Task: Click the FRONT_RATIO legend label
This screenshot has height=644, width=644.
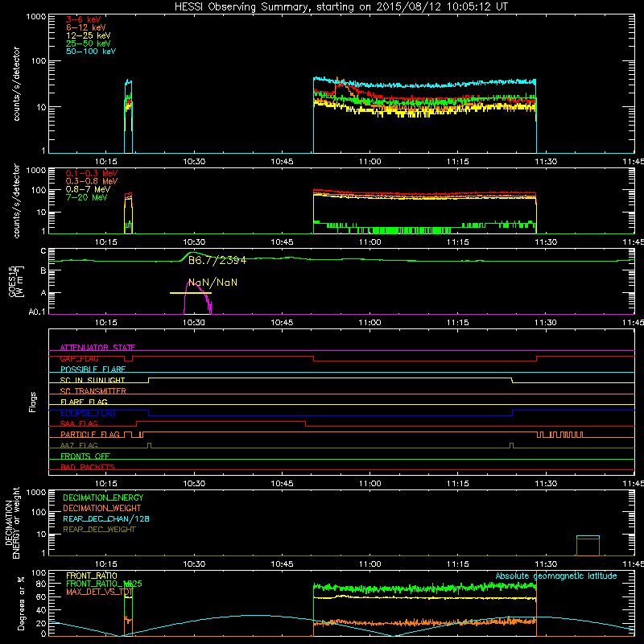Action: (x=92, y=576)
